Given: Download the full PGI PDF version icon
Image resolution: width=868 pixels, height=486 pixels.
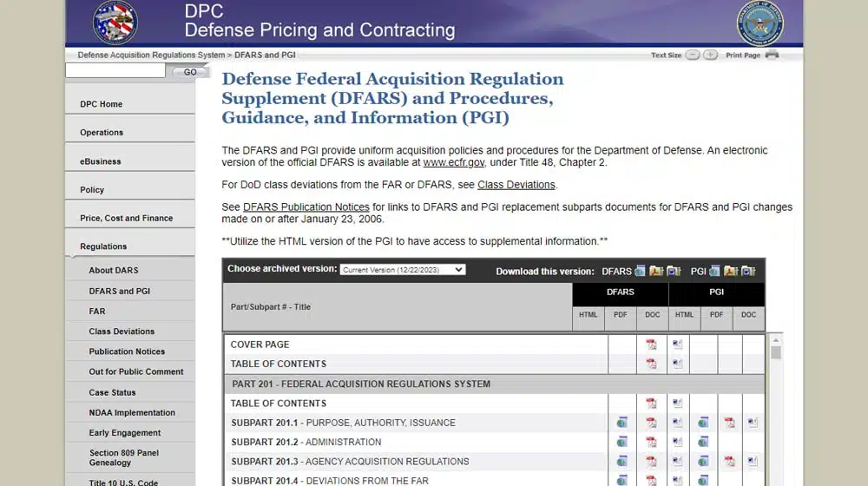Looking at the screenshot, I should (x=731, y=271).
